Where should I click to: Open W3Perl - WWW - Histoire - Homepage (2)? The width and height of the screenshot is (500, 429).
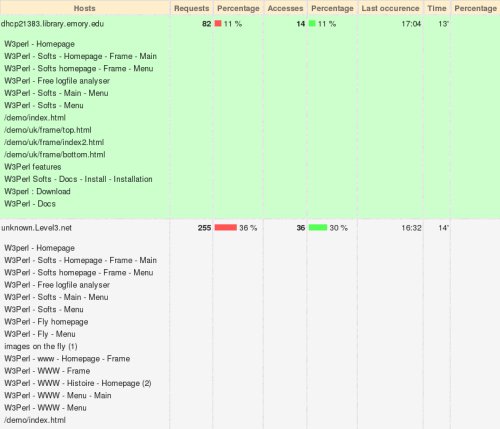[78, 383]
